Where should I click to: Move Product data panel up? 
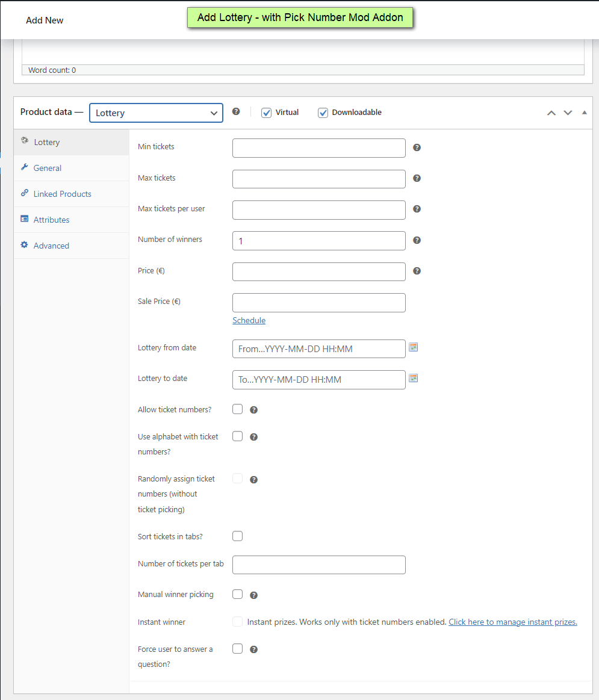551,113
